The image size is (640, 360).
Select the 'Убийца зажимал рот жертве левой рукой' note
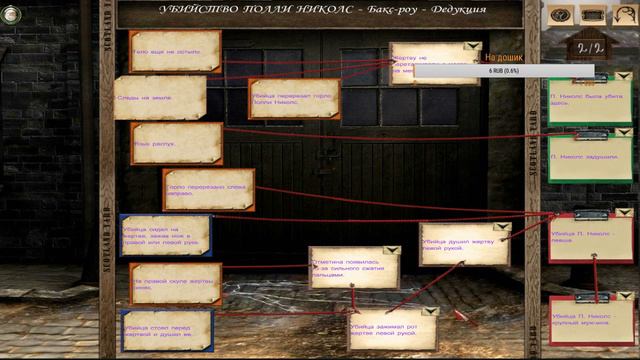[x=393, y=330]
